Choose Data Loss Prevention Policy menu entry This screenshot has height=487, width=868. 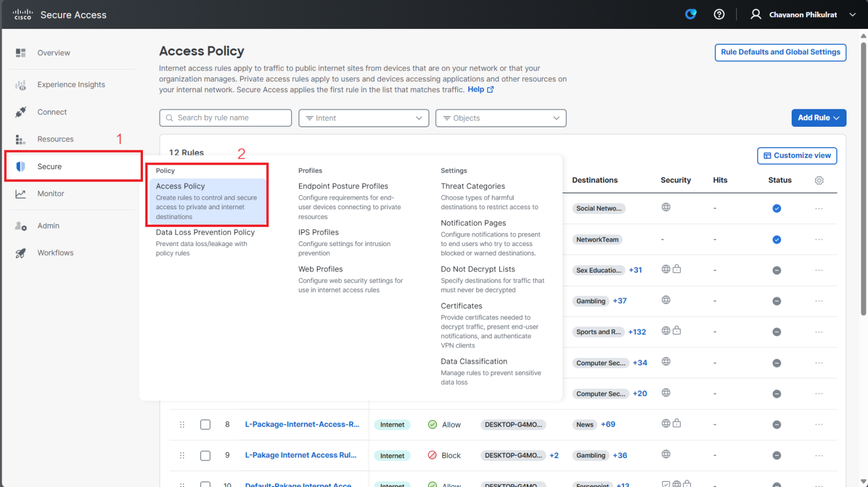point(206,232)
